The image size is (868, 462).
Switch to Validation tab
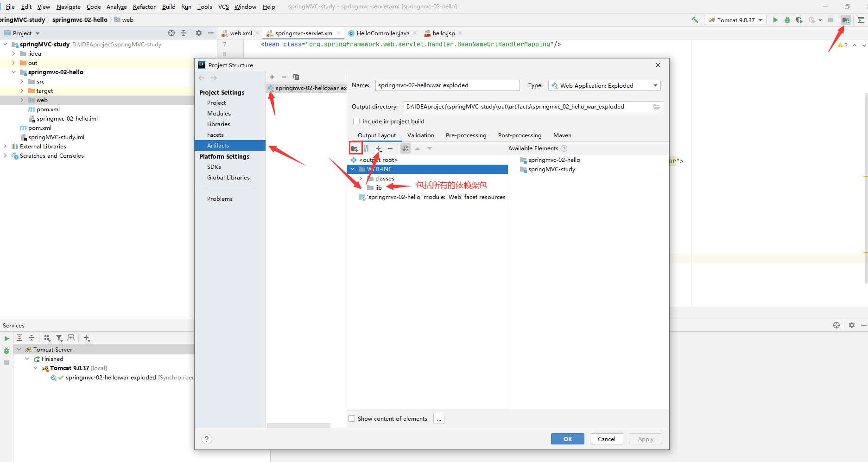(x=421, y=135)
